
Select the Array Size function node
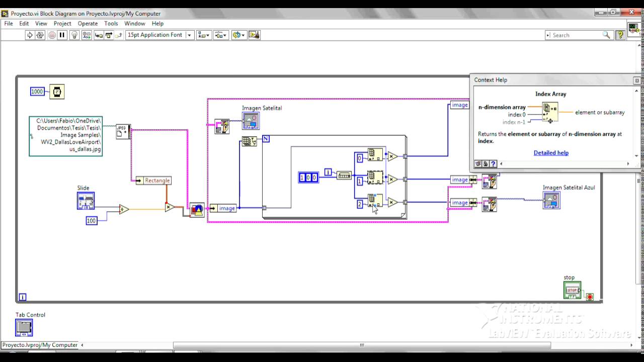[249, 141]
